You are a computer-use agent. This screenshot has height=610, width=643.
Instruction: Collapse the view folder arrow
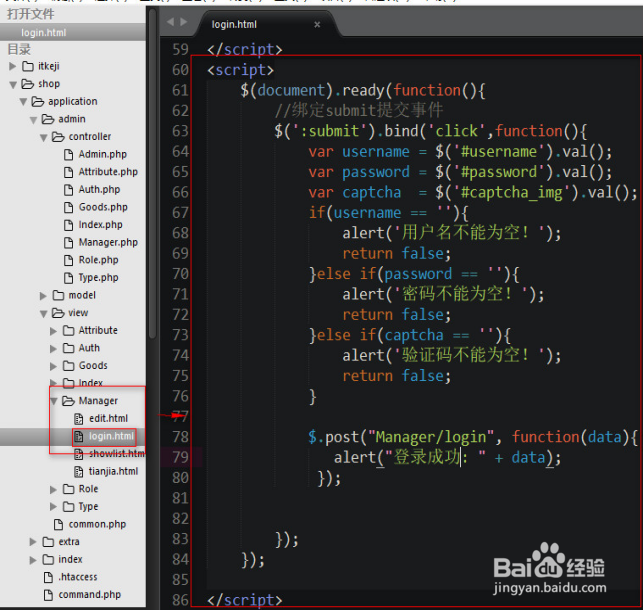pyautogui.click(x=44, y=314)
